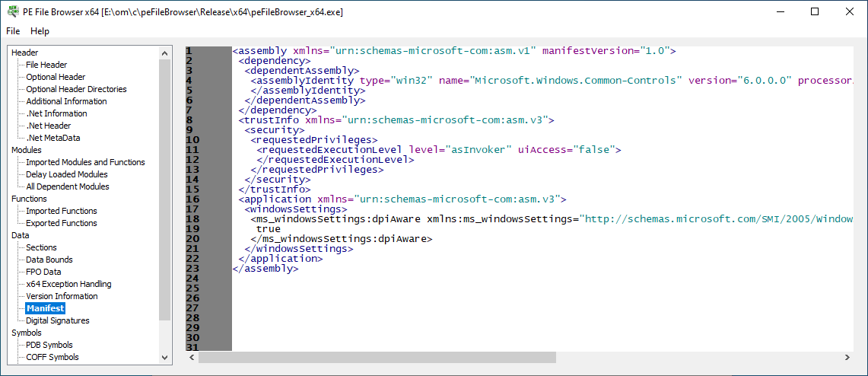Select the Functions tree group

click(30, 199)
